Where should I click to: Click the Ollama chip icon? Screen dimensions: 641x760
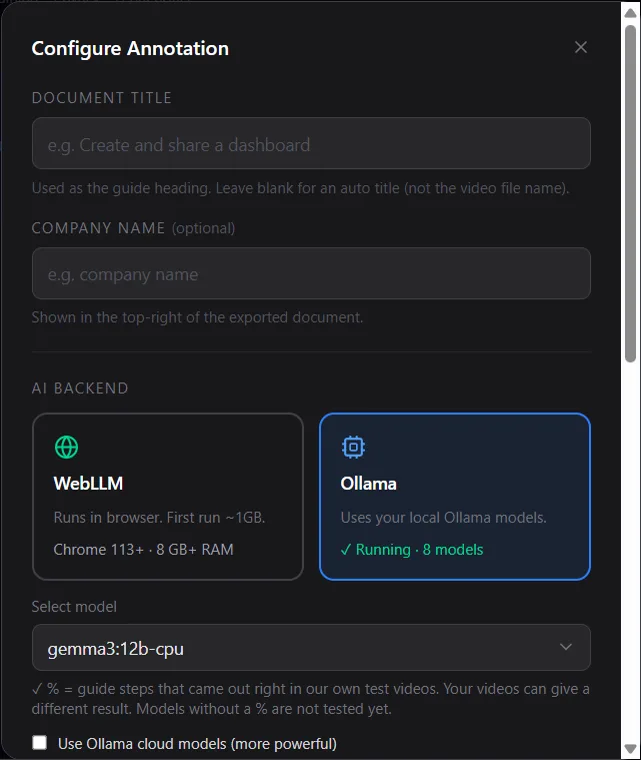[x=353, y=447]
